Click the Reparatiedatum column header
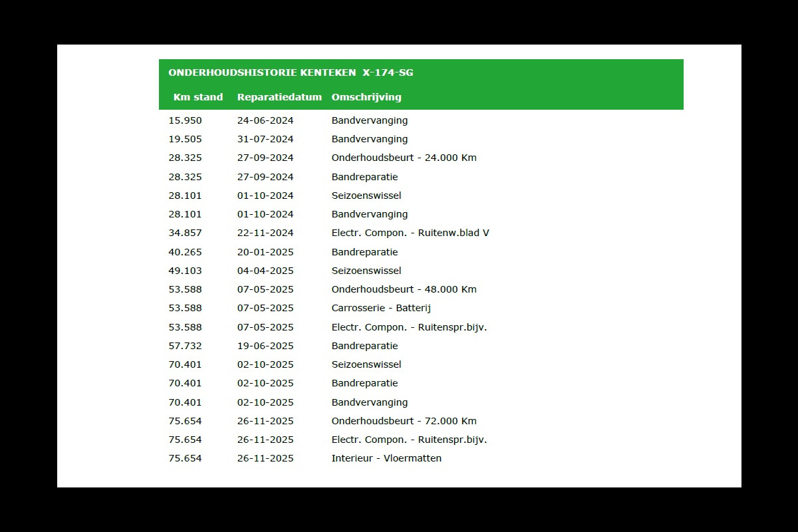The image size is (798, 532). [279, 97]
